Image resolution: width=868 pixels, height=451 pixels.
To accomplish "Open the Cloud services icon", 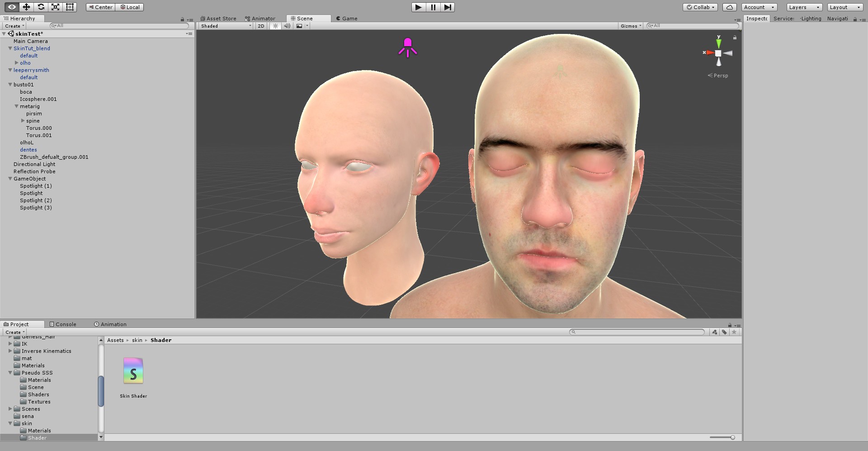I will coord(729,7).
